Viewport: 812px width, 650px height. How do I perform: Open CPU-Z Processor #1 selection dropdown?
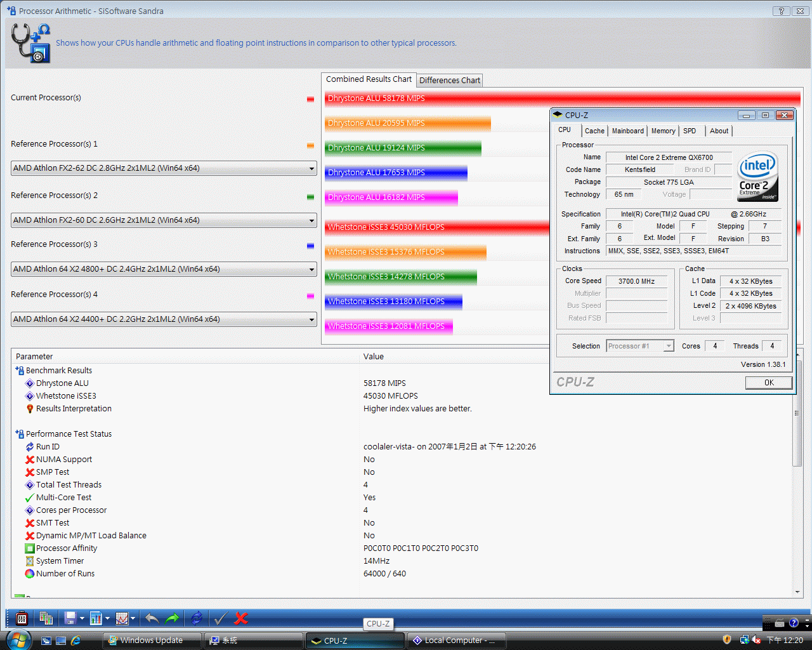point(640,346)
